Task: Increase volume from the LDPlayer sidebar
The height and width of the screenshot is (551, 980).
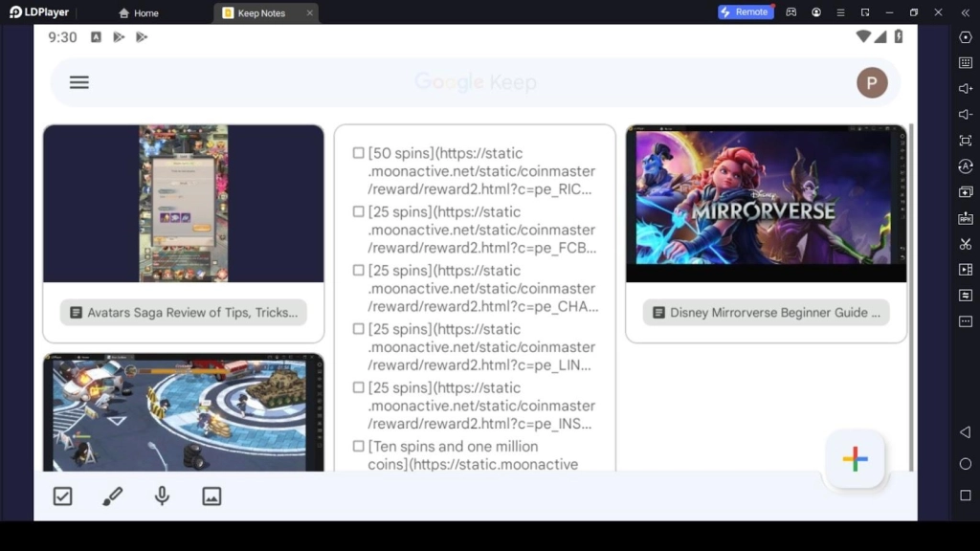Action: [965, 89]
